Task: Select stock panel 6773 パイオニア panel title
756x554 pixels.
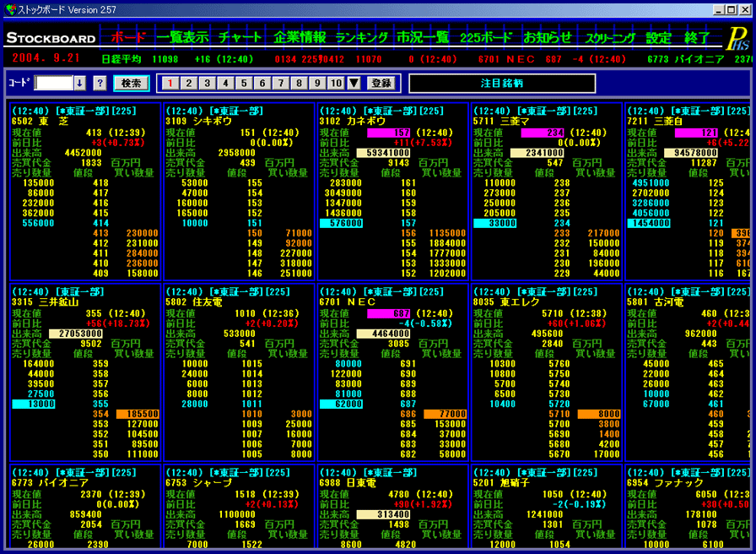Action: point(50,483)
